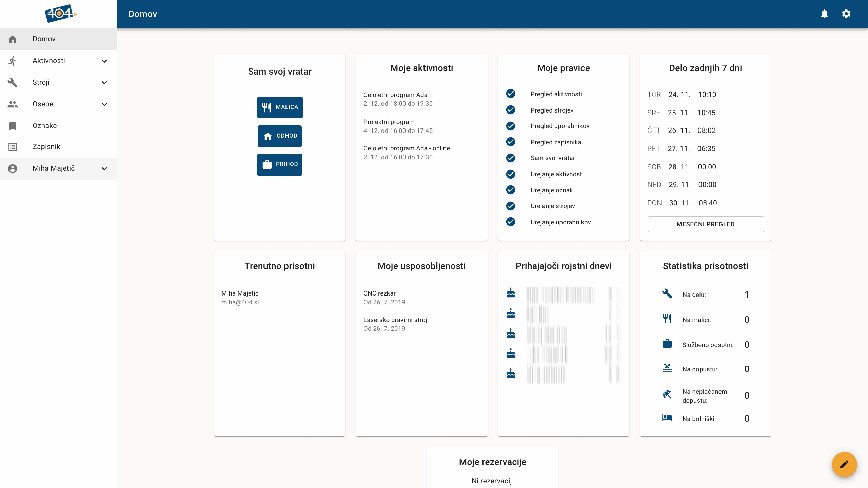Click the first birthday cake icon

511,293
